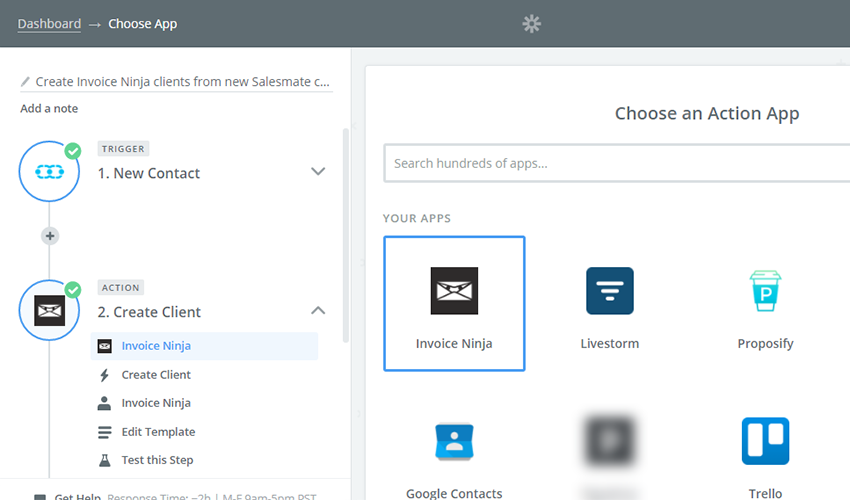Click the ACTION label badge
Viewport: 850px width, 500px height.
coord(120,287)
